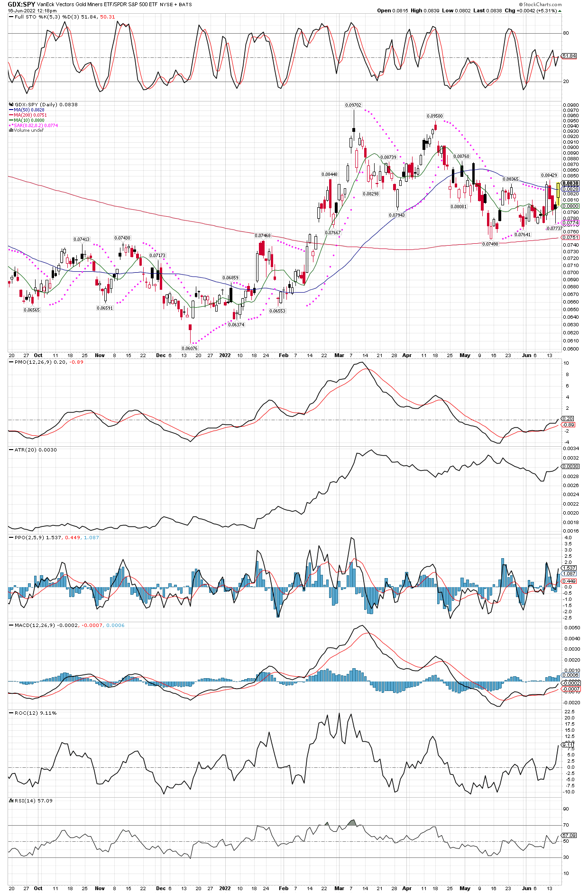The image size is (588, 893).
Task: Click the NYSE + BATS exchange label
Action: point(176,4)
